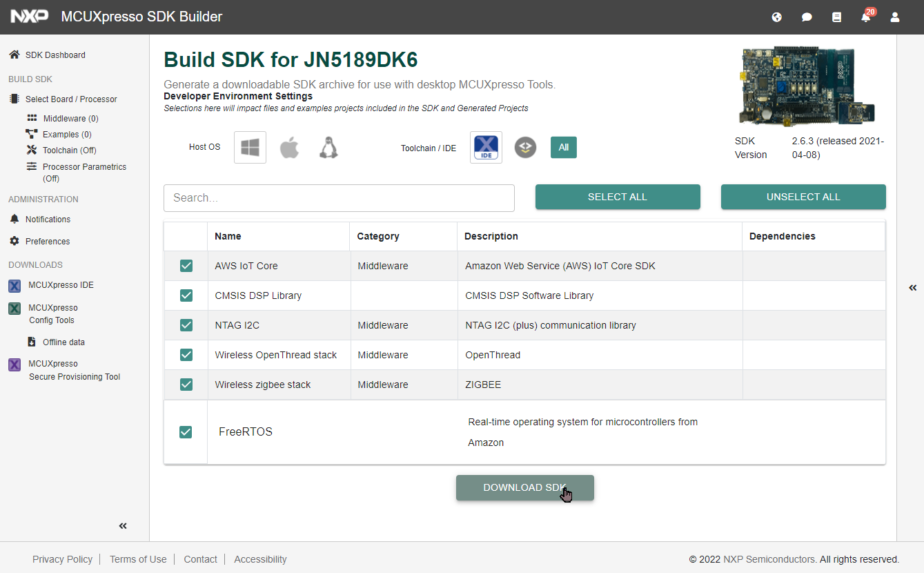Select Linux as host OS
Screen dimensions: 924x573
click(328, 147)
